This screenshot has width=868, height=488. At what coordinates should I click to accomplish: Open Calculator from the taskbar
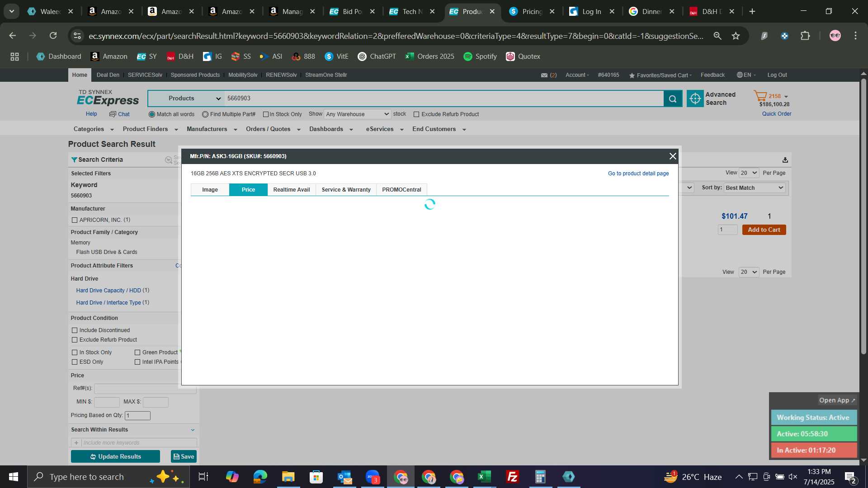point(541,477)
